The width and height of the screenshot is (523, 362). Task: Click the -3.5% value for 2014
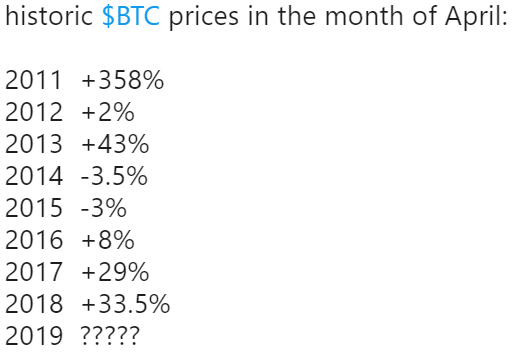click(114, 176)
